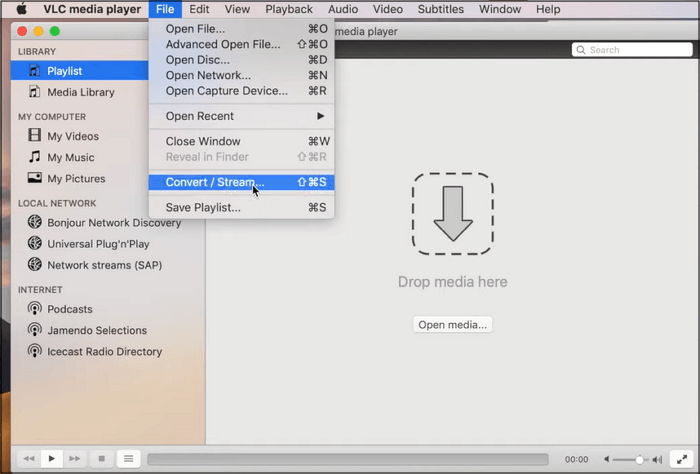Toggle the playlist view button

pyautogui.click(x=128, y=459)
